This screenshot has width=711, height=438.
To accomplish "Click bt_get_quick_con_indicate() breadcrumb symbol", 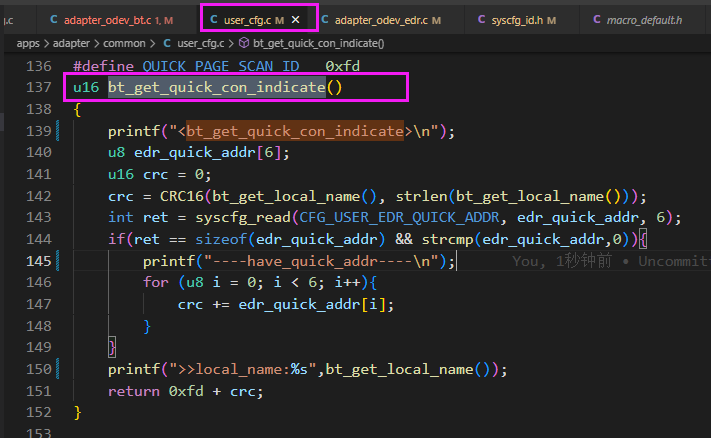I will (x=318, y=44).
